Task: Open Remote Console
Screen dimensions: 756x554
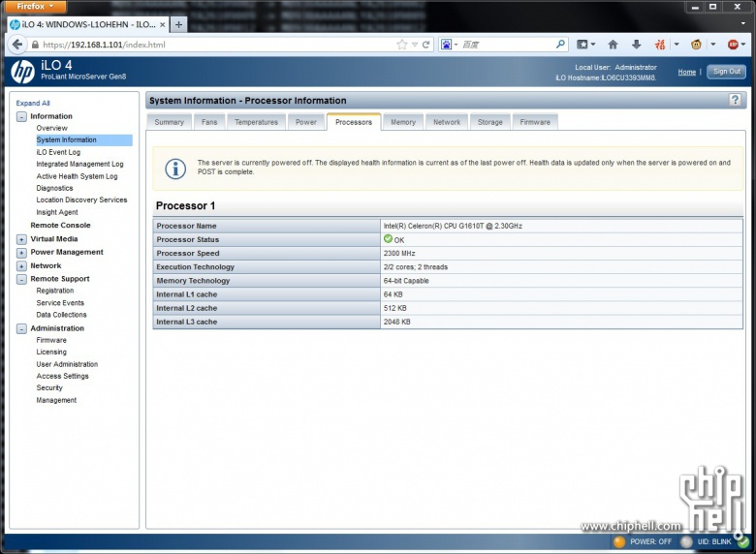Action: coord(60,226)
